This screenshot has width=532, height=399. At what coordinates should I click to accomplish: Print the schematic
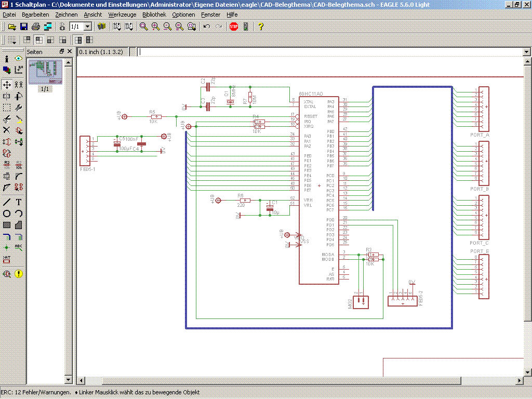[36, 26]
